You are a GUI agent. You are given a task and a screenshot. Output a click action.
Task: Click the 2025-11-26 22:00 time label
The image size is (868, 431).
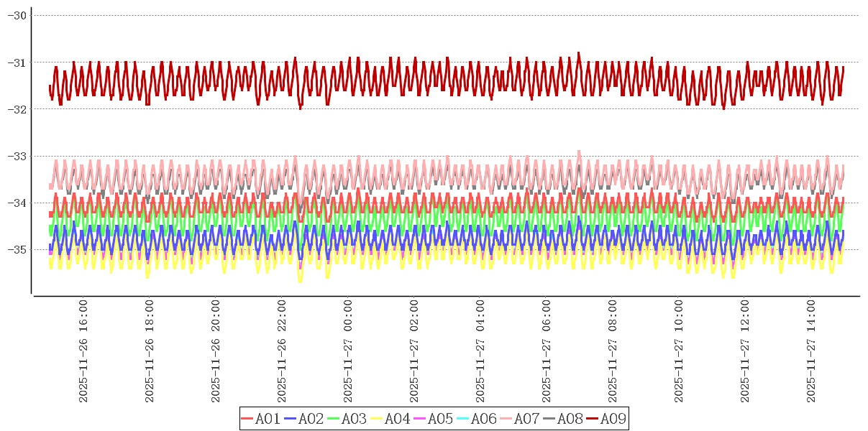[x=281, y=352]
